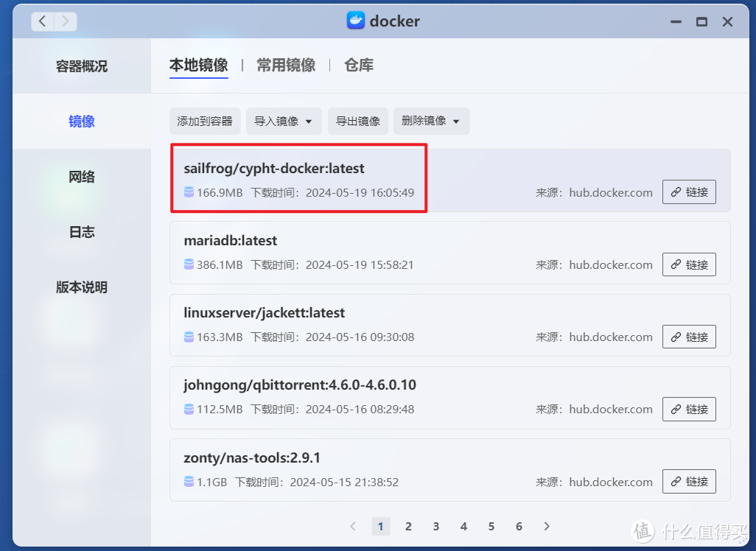Close the docker window
The width and height of the screenshot is (756, 551).
pos(727,21)
